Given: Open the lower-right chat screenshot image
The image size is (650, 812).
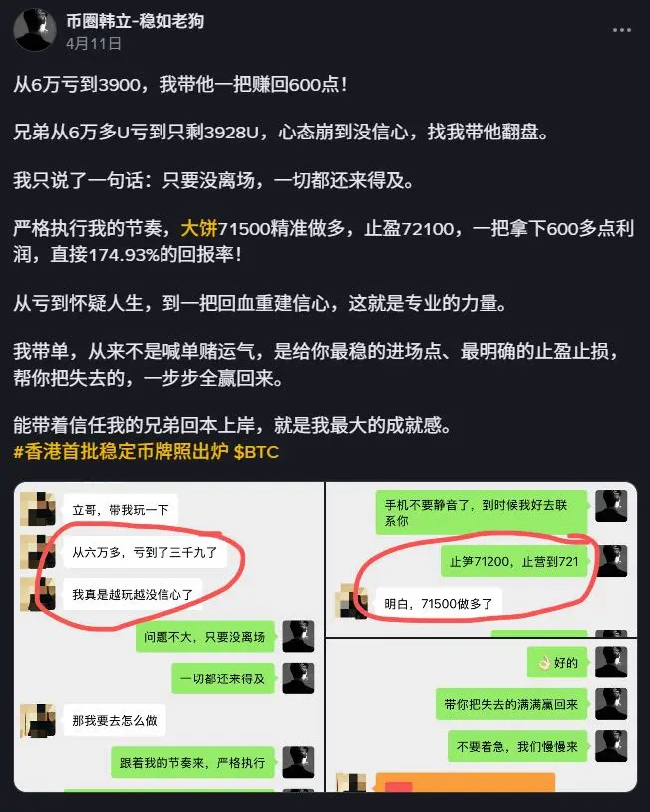Looking at the screenshot, I should tap(482, 715).
